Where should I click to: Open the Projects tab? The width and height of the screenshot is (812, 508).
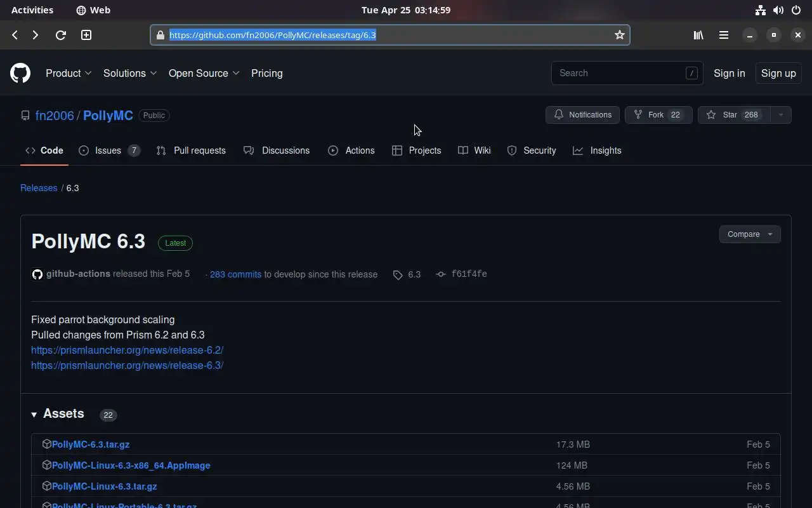point(417,150)
